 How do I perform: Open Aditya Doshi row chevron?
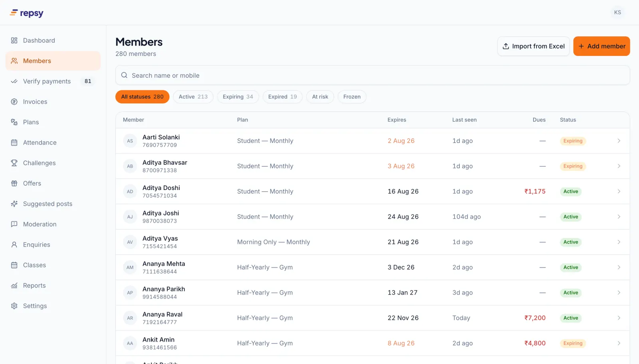(x=619, y=192)
